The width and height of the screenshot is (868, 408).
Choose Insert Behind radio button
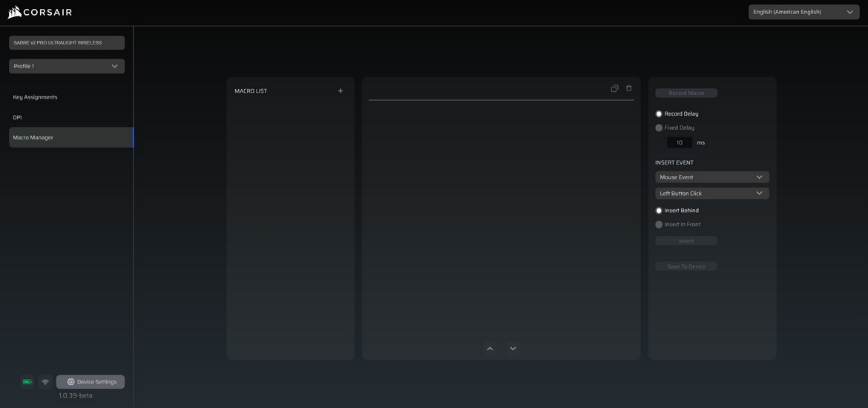pyautogui.click(x=659, y=211)
